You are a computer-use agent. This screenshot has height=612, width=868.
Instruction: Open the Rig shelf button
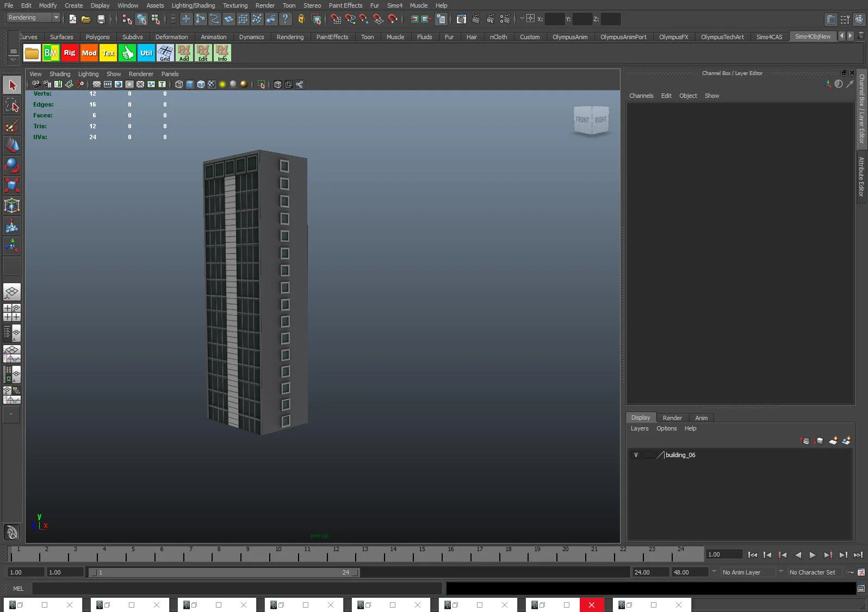point(70,53)
